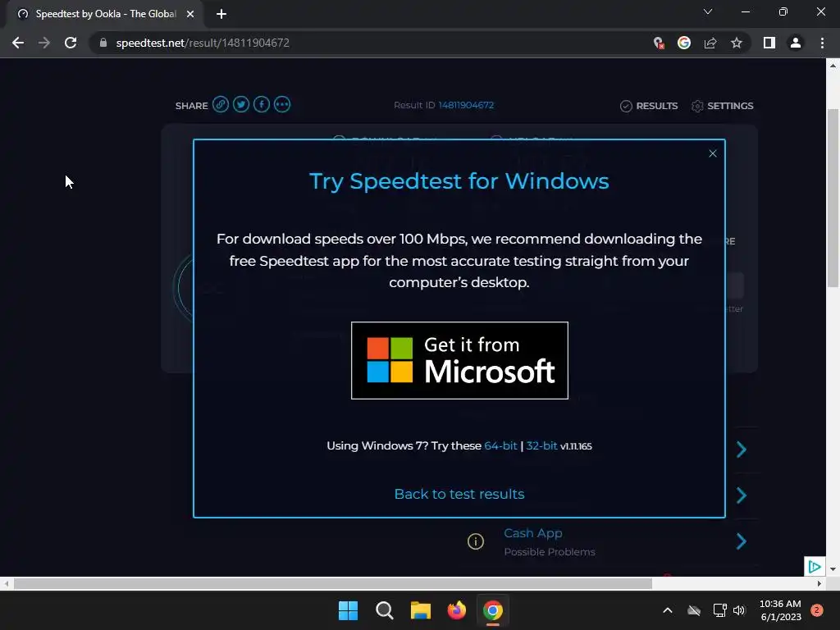Open Windows taskbar search
Viewport: 840px width, 630px height.
(x=384, y=610)
